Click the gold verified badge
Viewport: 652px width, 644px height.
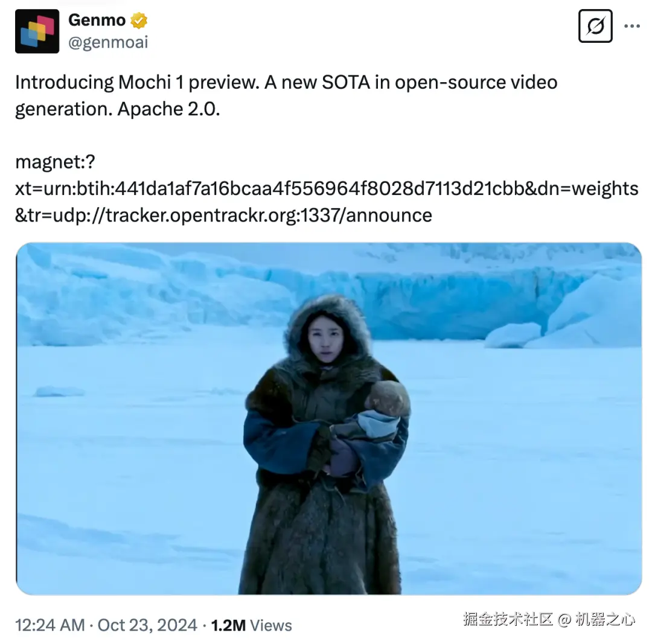138,20
